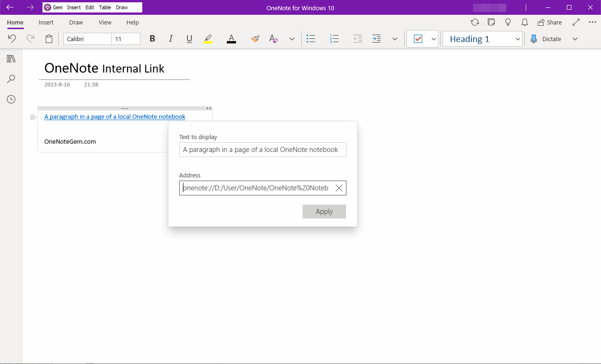Toggle bold formatting
This screenshot has width=601, height=364.
click(x=152, y=39)
